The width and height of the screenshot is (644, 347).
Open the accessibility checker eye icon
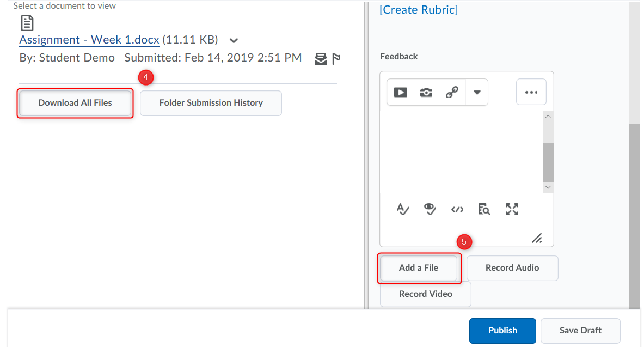click(430, 209)
